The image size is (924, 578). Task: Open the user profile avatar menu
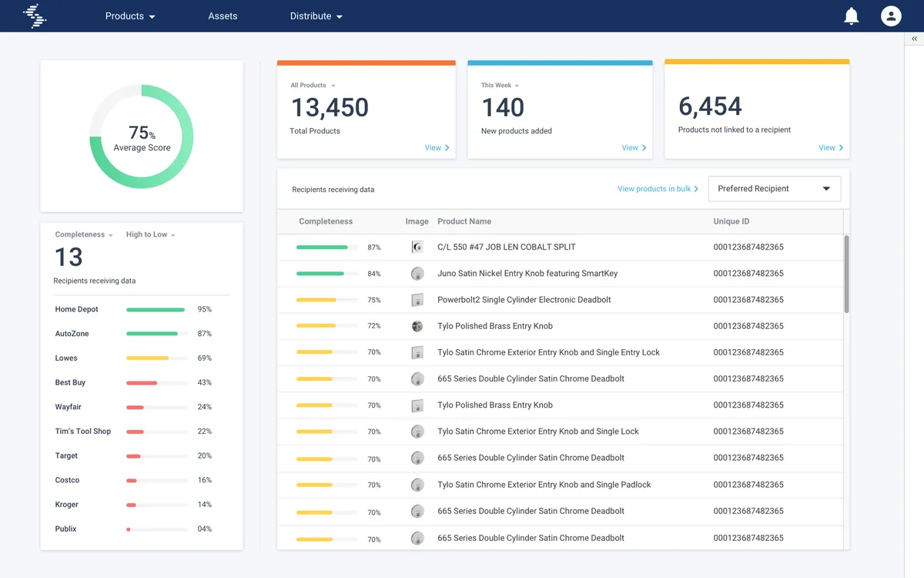[891, 16]
